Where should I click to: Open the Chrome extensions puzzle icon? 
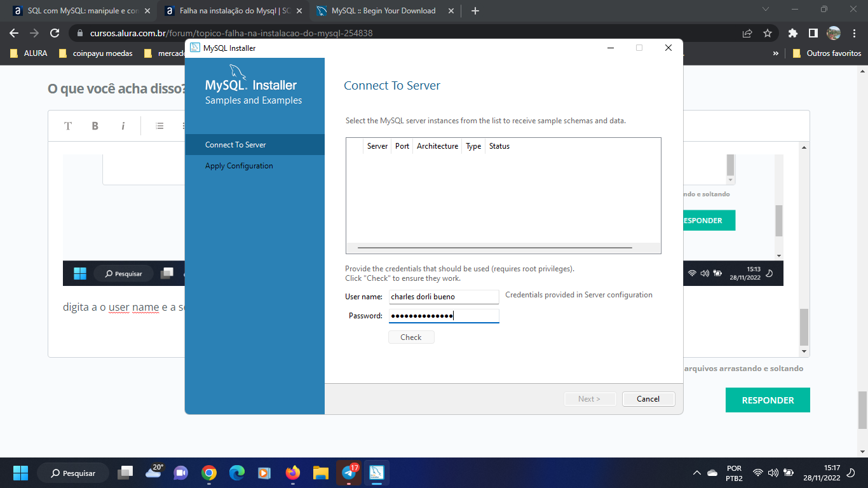tap(793, 33)
